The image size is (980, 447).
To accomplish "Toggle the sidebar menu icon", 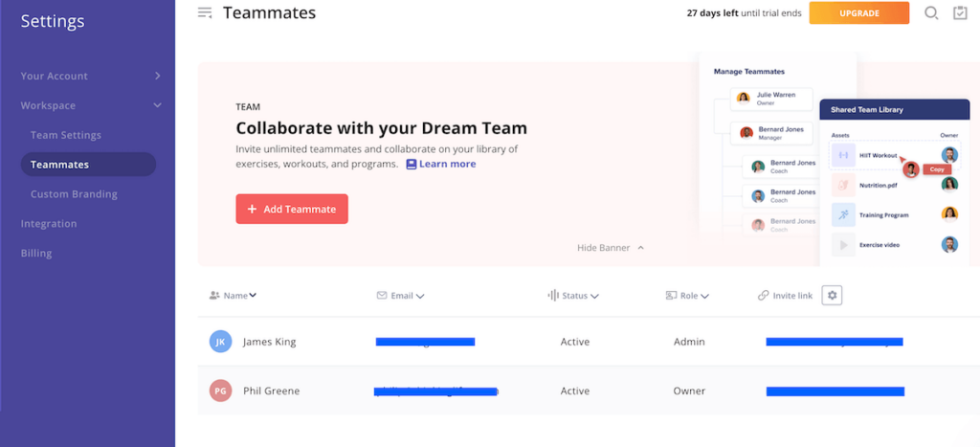I will point(205,12).
